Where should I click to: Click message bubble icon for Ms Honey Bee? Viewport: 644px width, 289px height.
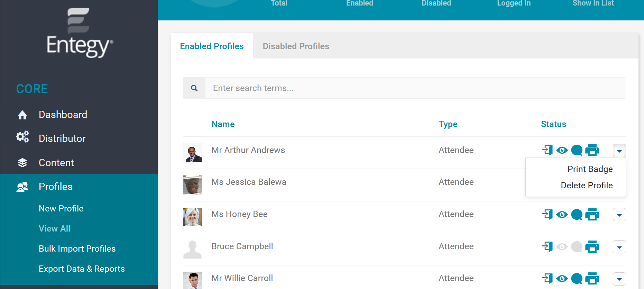[577, 215]
